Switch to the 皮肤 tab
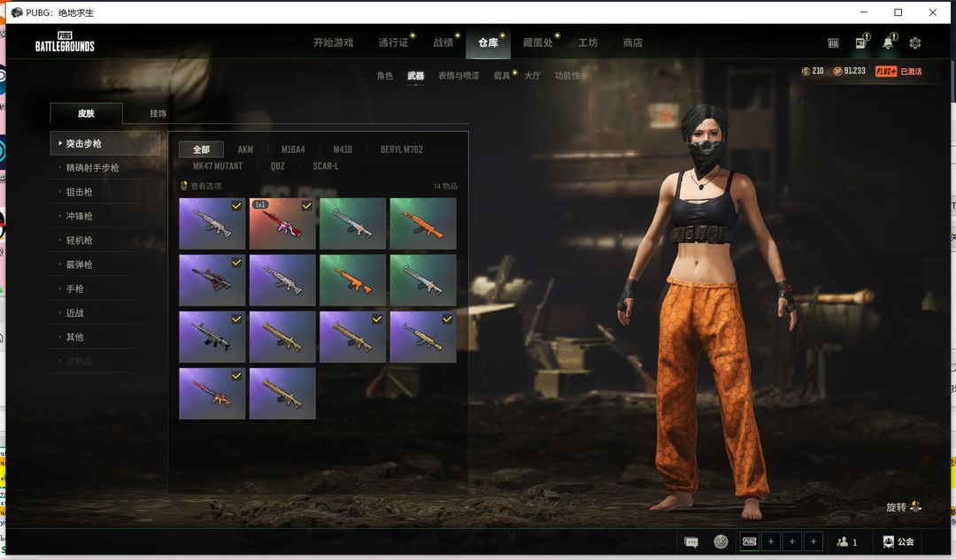This screenshot has width=956, height=560. 86,113
